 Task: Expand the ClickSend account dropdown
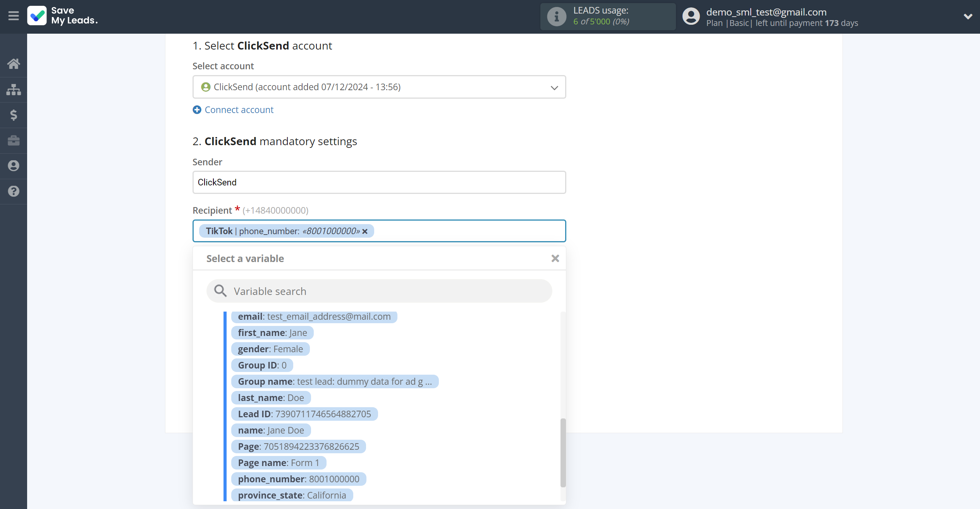coord(555,87)
